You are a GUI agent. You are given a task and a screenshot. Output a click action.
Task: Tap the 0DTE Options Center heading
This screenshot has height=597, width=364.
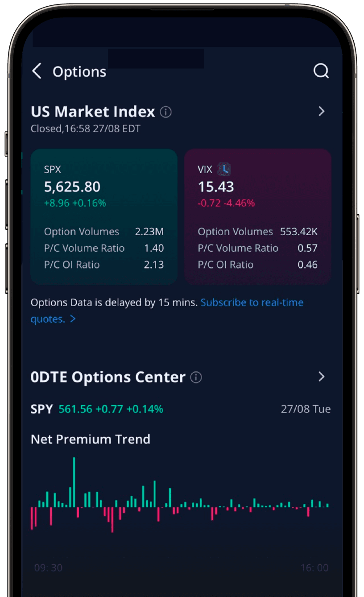click(x=108, y=377)
